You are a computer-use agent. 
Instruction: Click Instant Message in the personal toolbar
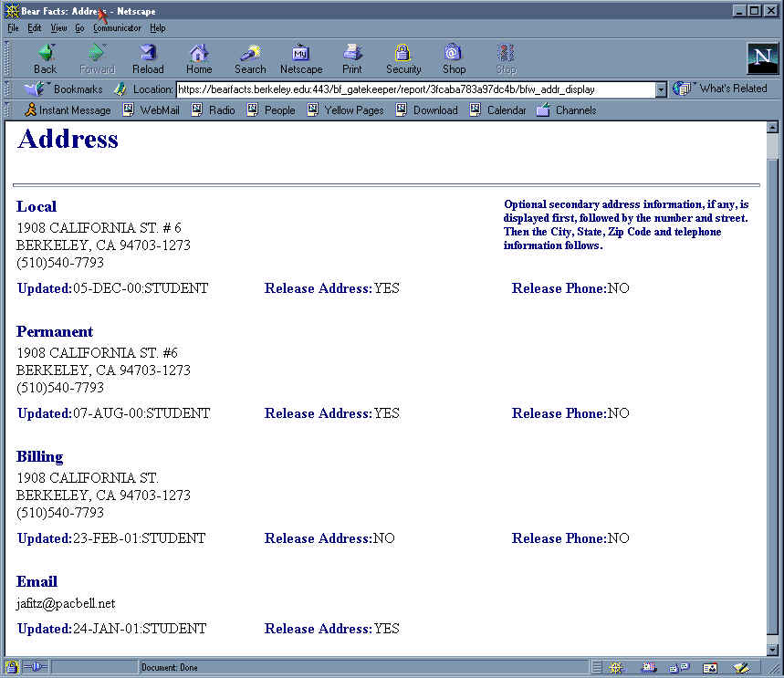pos(68,110)
